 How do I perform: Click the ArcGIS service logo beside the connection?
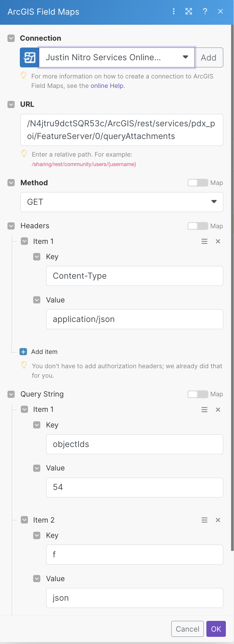[29, 57]
